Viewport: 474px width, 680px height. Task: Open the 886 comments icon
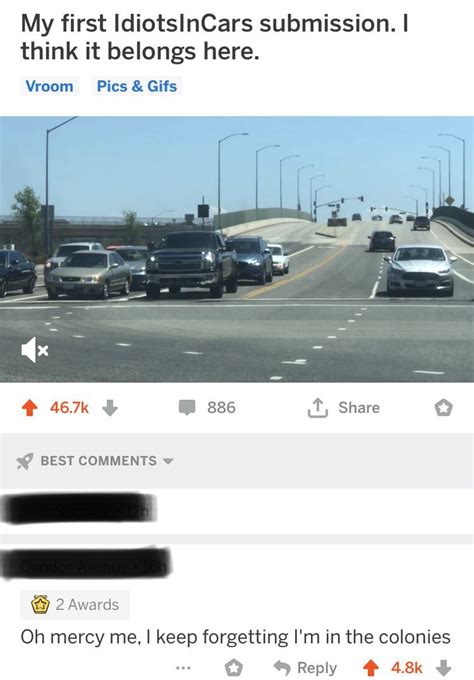187,408
